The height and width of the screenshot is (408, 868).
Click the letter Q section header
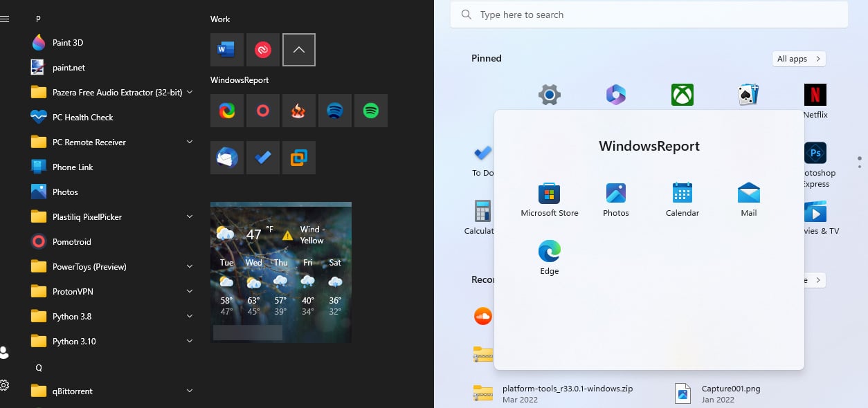[x=39, y=368]
